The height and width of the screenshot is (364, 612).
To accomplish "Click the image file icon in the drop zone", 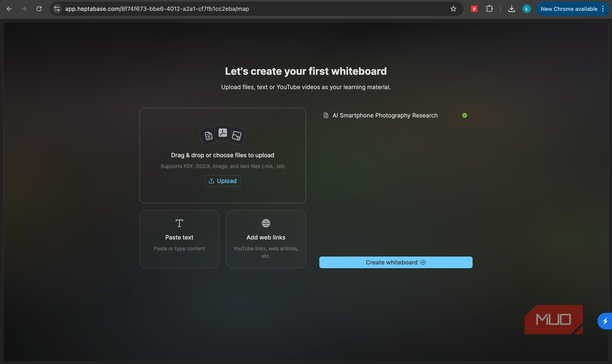I will click(237, 136).
